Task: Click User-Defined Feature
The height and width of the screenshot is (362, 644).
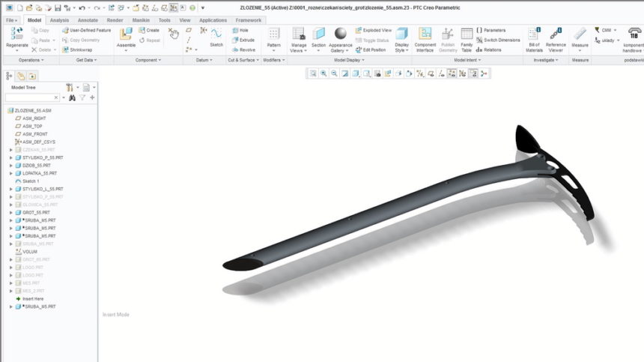Action: (87, 31)
